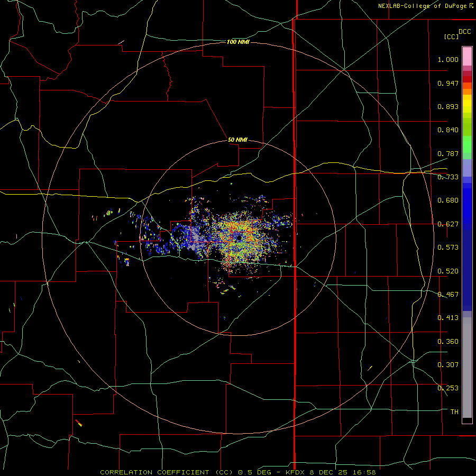Click the 0.573 legend value
Viewport: 476px width, 476px height.
pyautogui.click(x=448, y=248)
